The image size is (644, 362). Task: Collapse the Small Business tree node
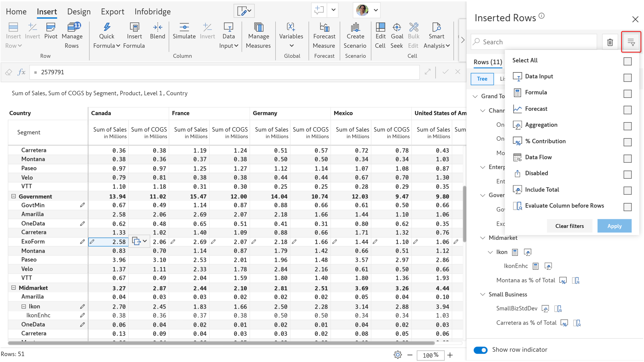[x=483, y=294]
